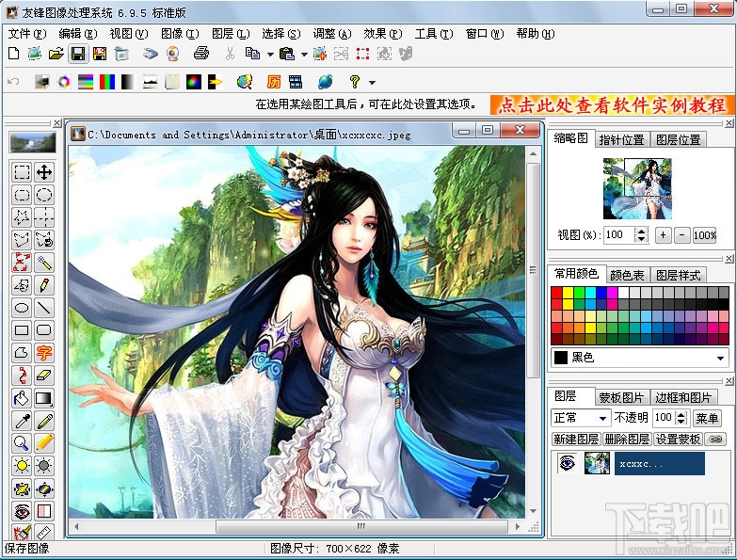This screenshot has height=560, width=737.
Task: Select the move tool with four arrows
Action: tap(44, 172)
